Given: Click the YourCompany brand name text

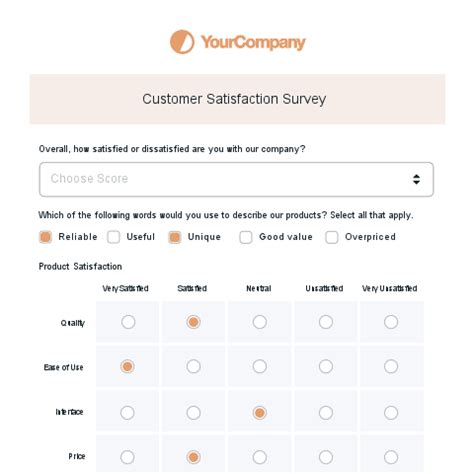Looking at the screenshot, I should tap(253, 43).
